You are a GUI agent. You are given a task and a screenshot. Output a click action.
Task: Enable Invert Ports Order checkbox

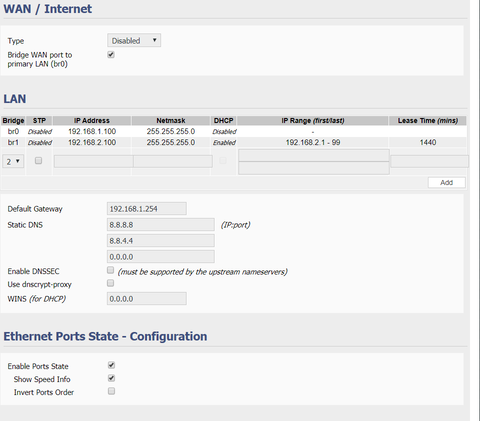pos(111,391)
